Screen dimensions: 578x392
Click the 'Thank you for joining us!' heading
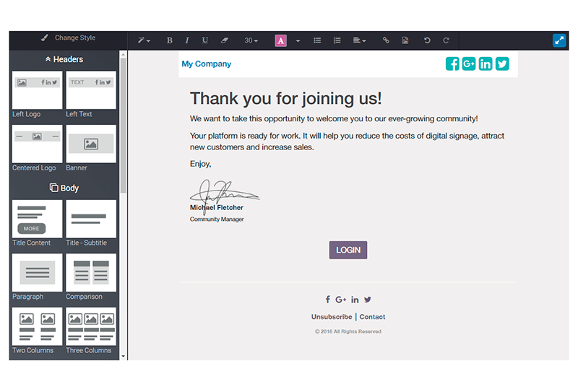(285, 98)
